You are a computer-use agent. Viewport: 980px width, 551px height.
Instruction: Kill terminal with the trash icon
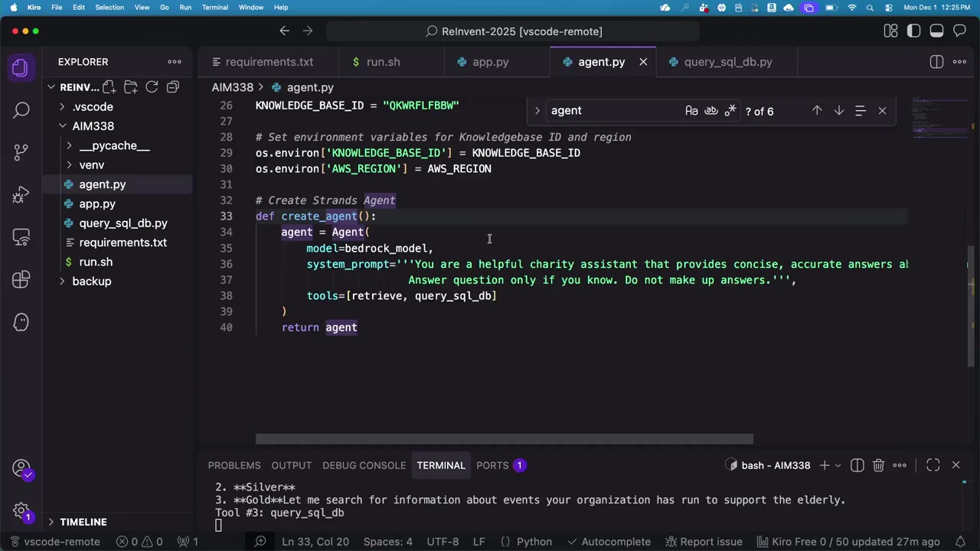pos(878,465)
